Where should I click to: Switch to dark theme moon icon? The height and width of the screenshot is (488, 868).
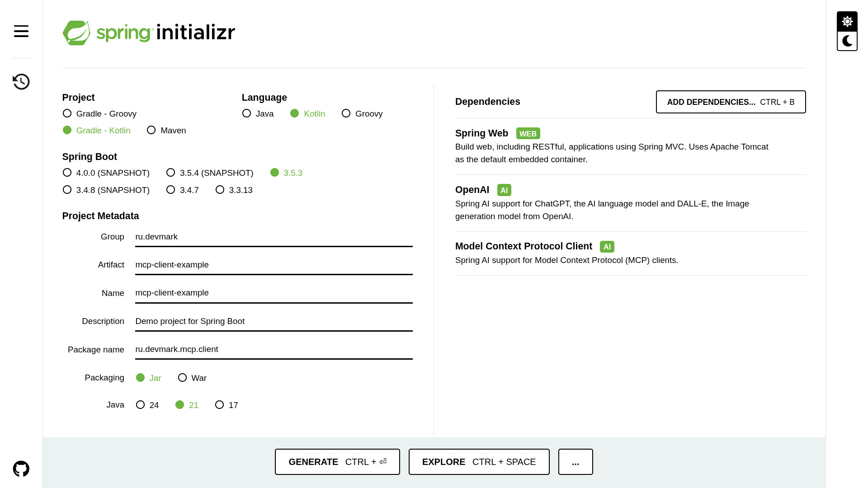coord(847,41)
